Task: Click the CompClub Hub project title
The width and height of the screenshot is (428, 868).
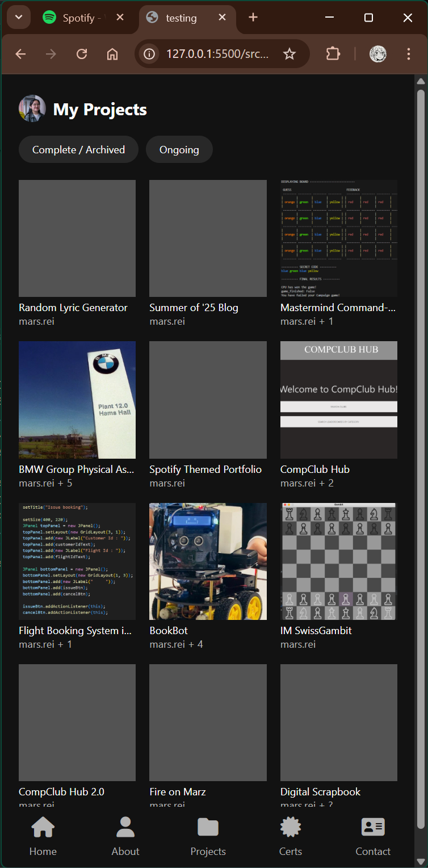Action: 315,469
